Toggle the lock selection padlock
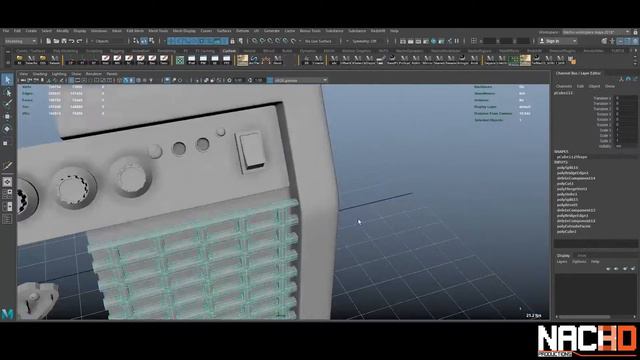This screenshot has width=640, height=360. click(x=232, y=41)
